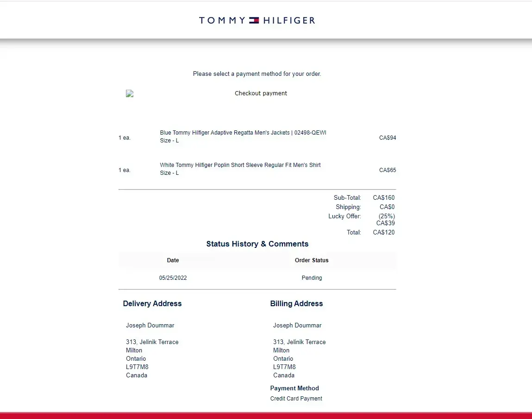The height and width of the screenshot is (419, 532).
Task: Click the Tommy Hilfiger logo
Action: 257,20
